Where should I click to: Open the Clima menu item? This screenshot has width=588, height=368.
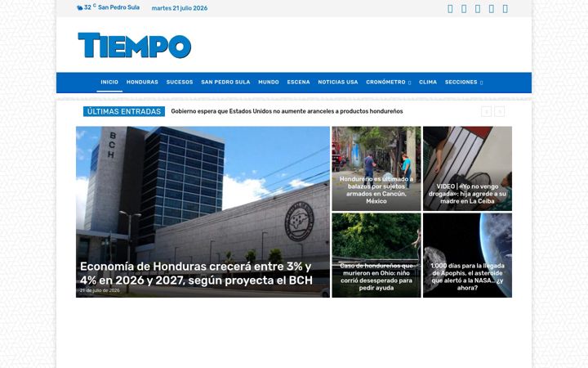coord(428,83)
